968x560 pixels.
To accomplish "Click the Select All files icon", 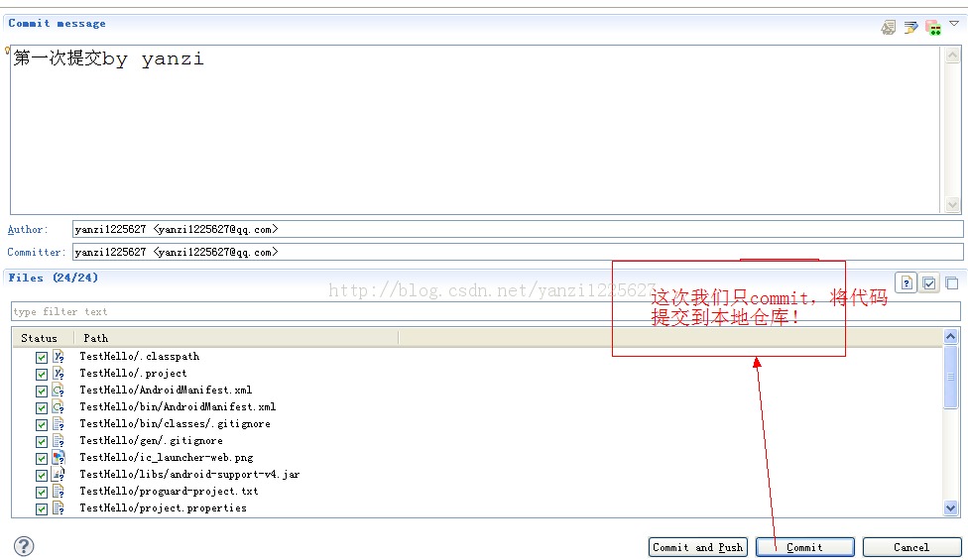I will (x=929, y=283).
